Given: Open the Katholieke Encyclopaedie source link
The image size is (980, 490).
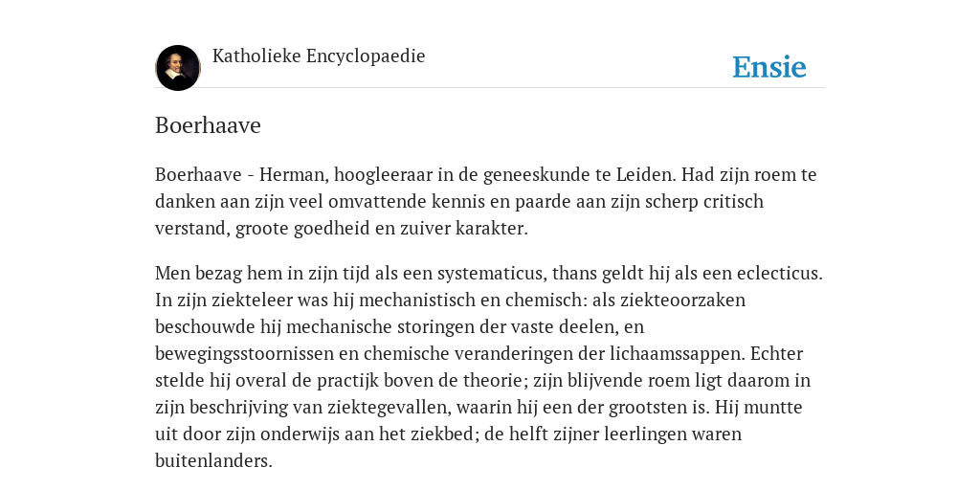Looking at the screenshot, I should pos(319,56).
